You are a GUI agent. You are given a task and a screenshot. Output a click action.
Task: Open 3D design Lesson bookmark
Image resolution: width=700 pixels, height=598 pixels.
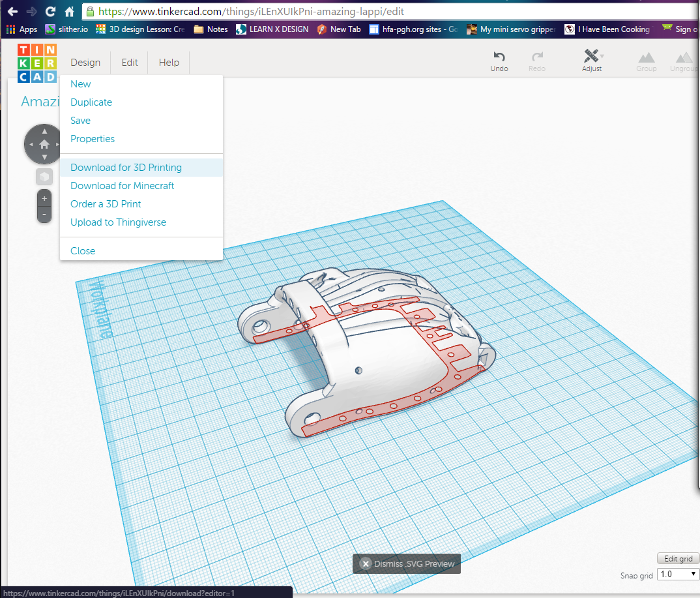[x=140, y=29]
